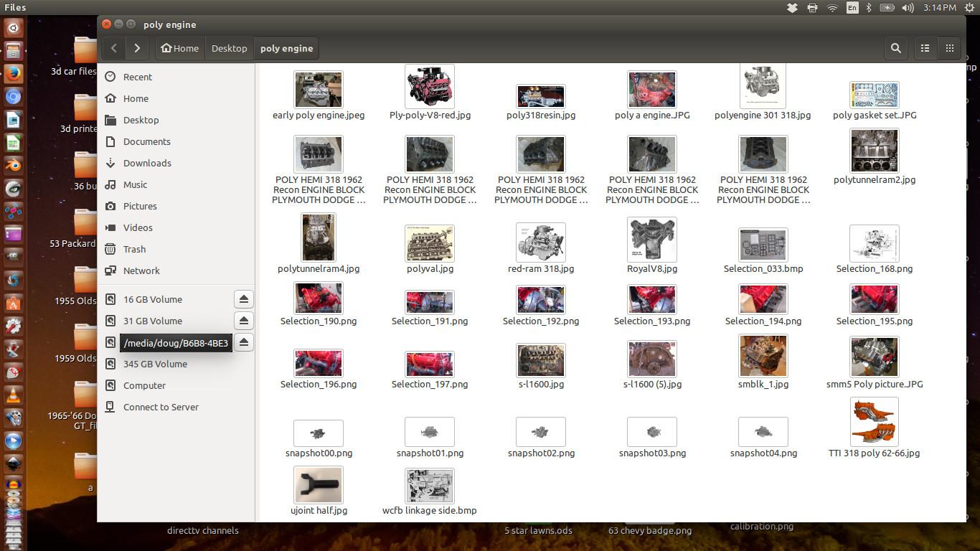980x551 pixels.
Task: Open the Files menu in top bar
Action: pos(15,7)
